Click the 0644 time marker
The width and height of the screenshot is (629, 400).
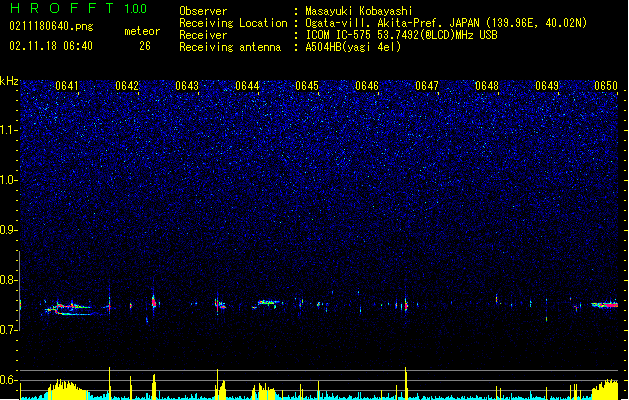247,86
